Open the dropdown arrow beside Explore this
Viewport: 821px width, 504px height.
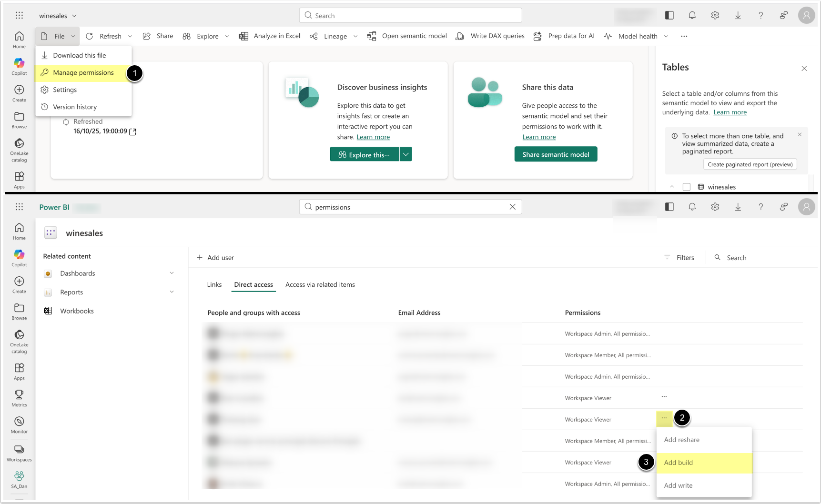[406, 154]
